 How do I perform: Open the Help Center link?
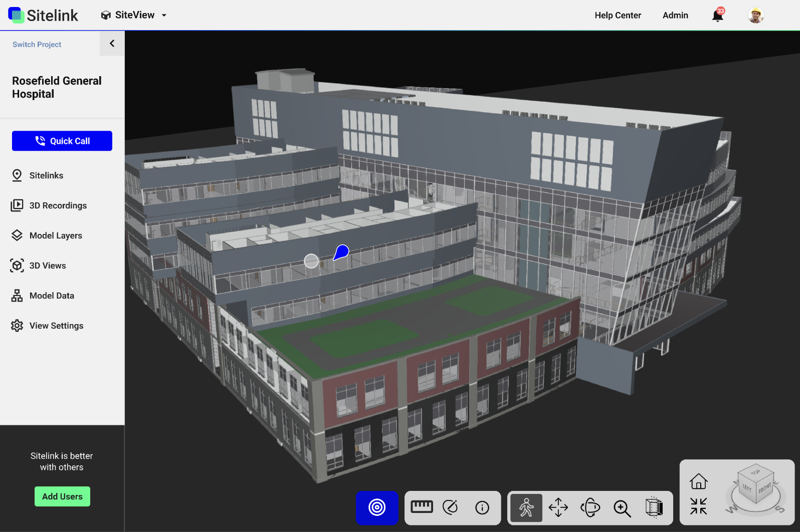[x=618, y=16]
